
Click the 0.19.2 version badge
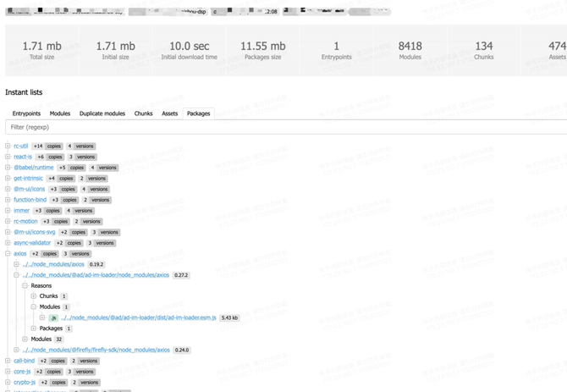[x=96, y=264]
